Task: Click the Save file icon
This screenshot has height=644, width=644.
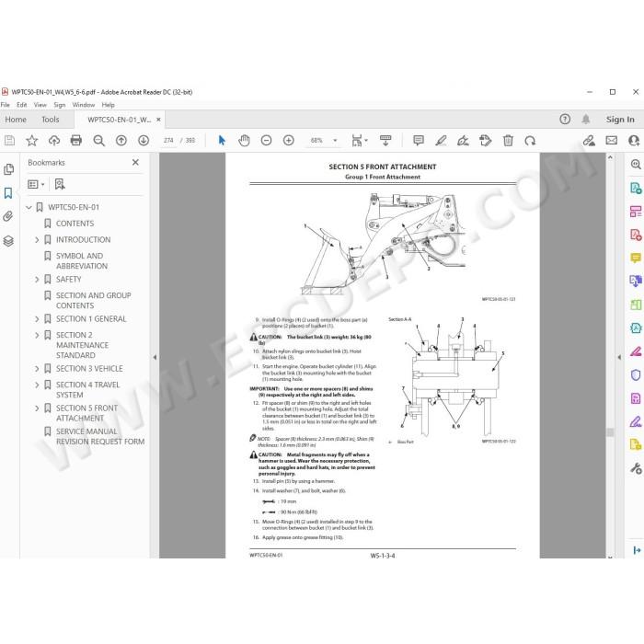Action: pyautogui.click(x=9, y=141)
